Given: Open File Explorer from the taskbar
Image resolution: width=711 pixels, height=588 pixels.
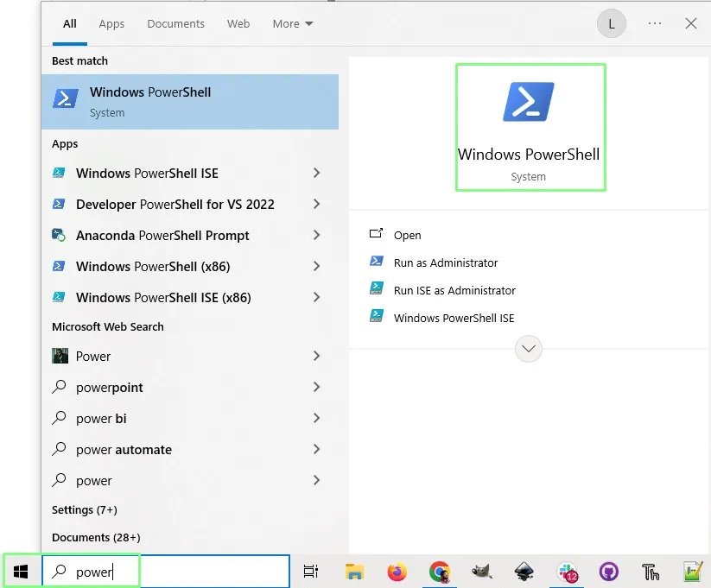Looking at the screenshot, I should [x=354, y=572].
